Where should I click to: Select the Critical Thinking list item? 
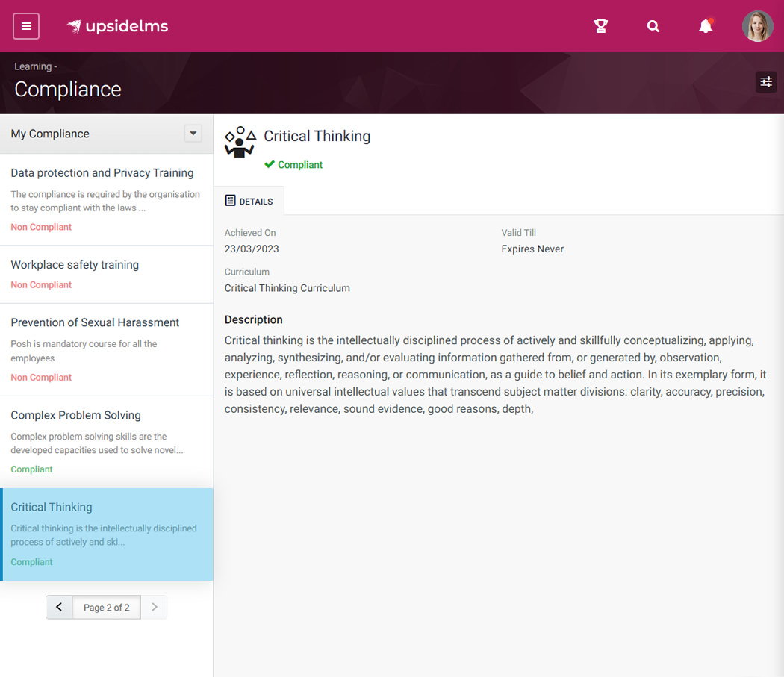point(107,534)
